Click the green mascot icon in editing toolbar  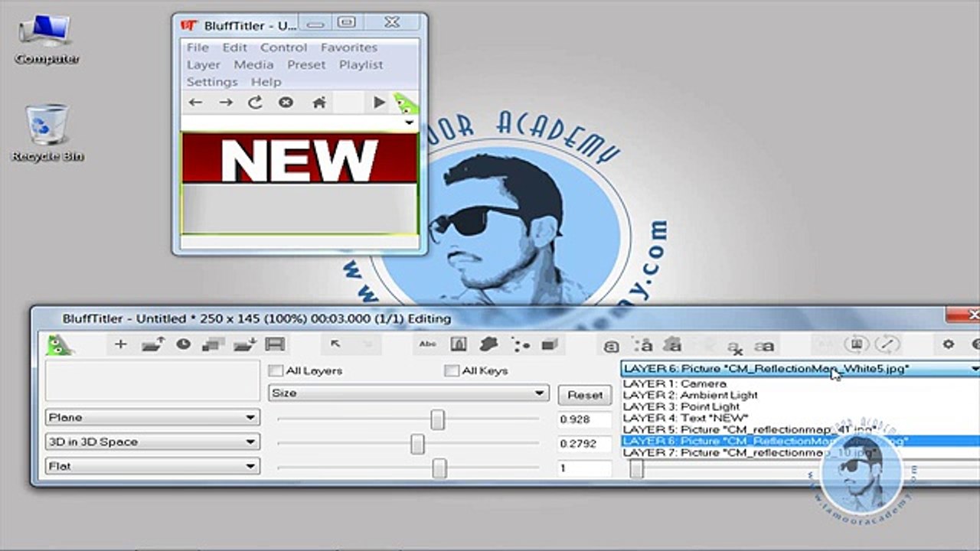point(59,345)
